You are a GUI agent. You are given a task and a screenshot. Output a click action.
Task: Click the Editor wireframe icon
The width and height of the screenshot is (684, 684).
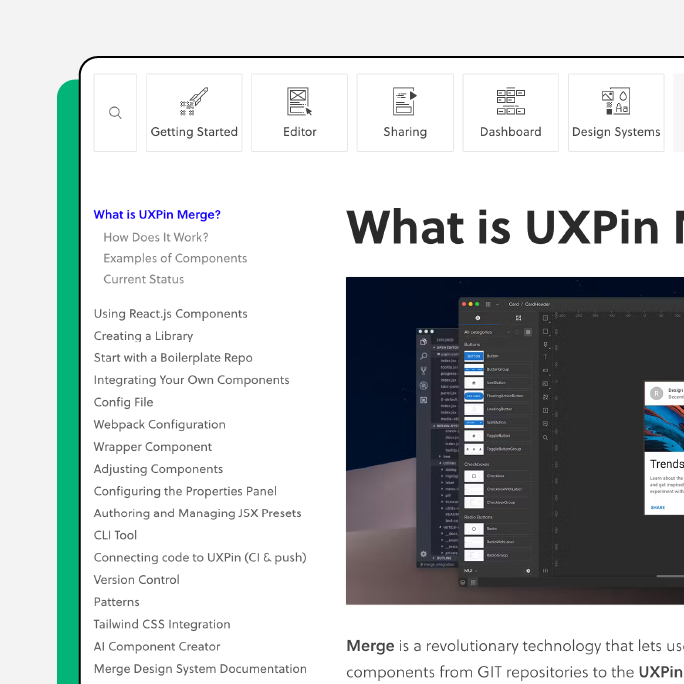tap(300, 101)
